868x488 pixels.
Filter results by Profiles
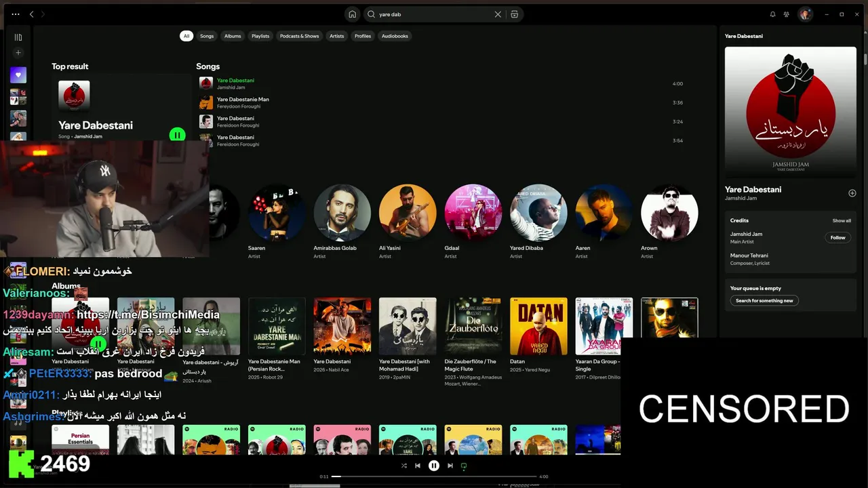363,36
